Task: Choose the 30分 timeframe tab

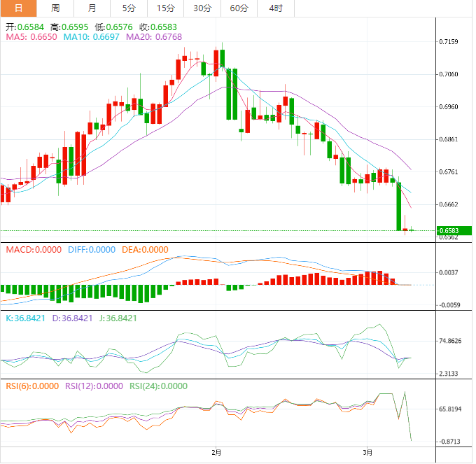Action: point(202,8)
